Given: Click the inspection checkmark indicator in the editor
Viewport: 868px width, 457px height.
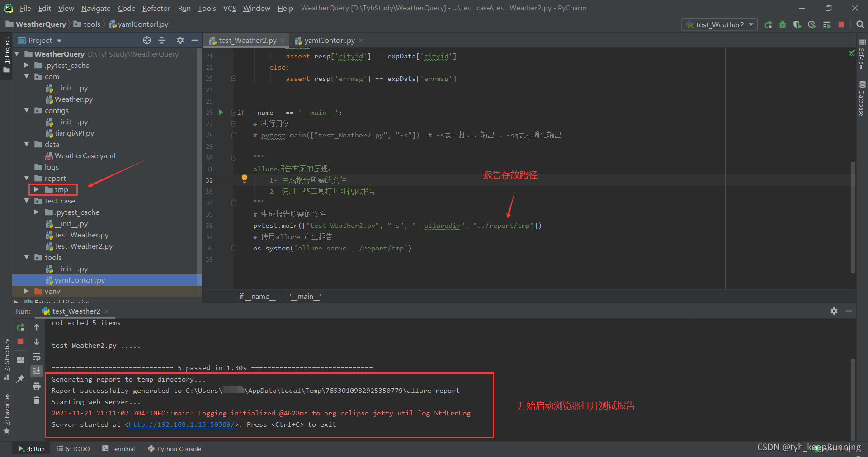Looking at the screenshot, I should click(x=852, y=53).
